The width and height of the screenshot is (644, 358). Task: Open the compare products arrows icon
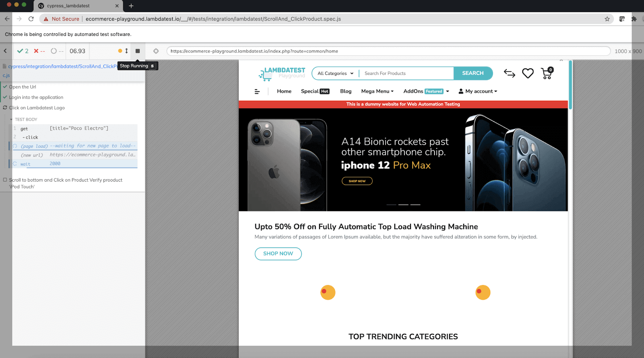click(510, 73)
